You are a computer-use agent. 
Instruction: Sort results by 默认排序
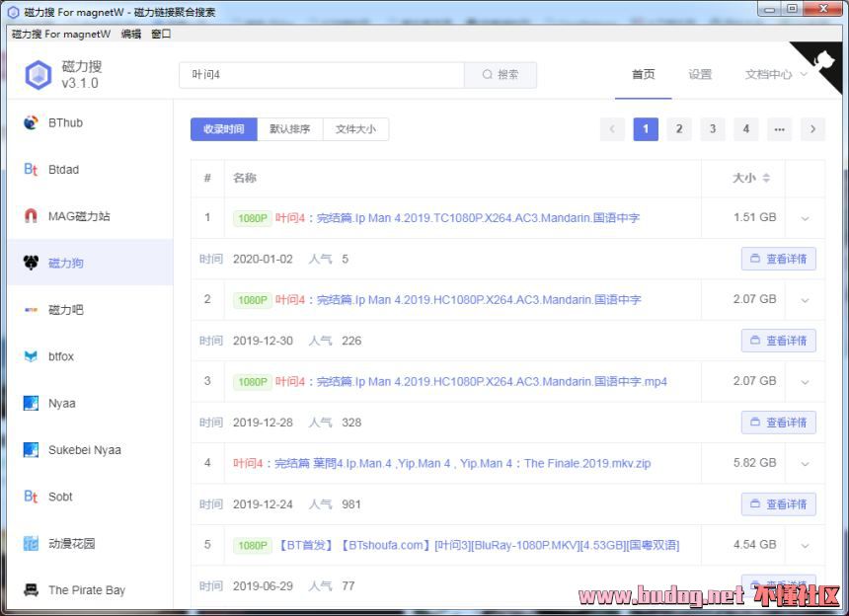click(289, 129)
